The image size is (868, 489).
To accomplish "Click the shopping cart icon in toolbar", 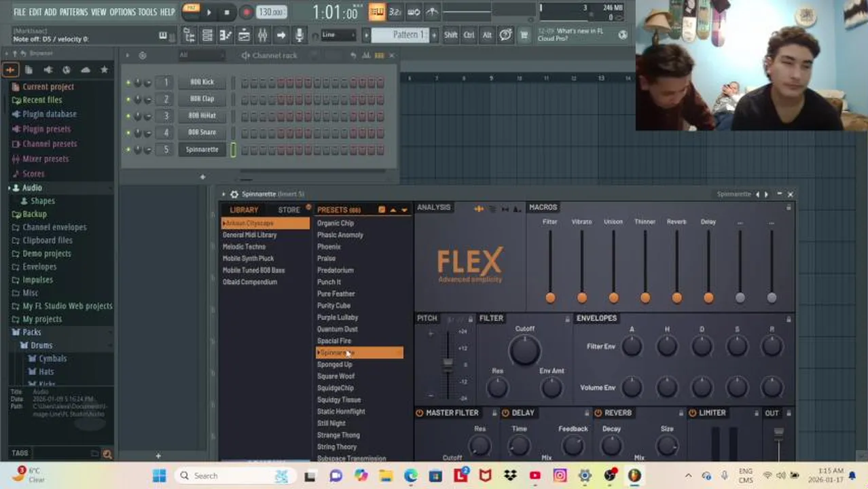I will click(524, 35).
